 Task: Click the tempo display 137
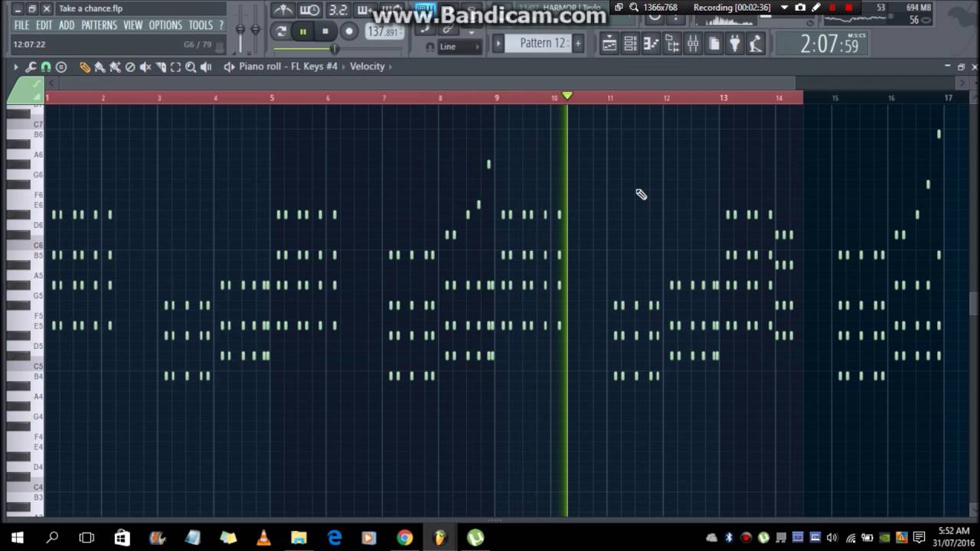coord(384,31)
